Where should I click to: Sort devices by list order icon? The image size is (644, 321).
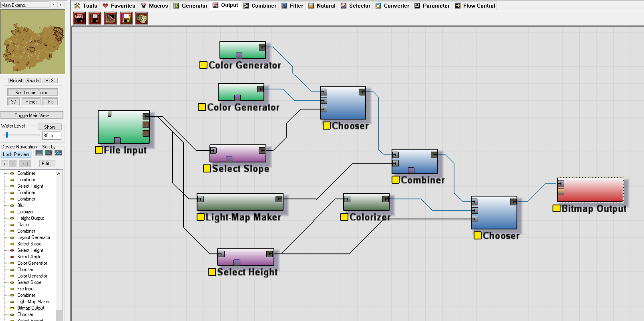39,153
